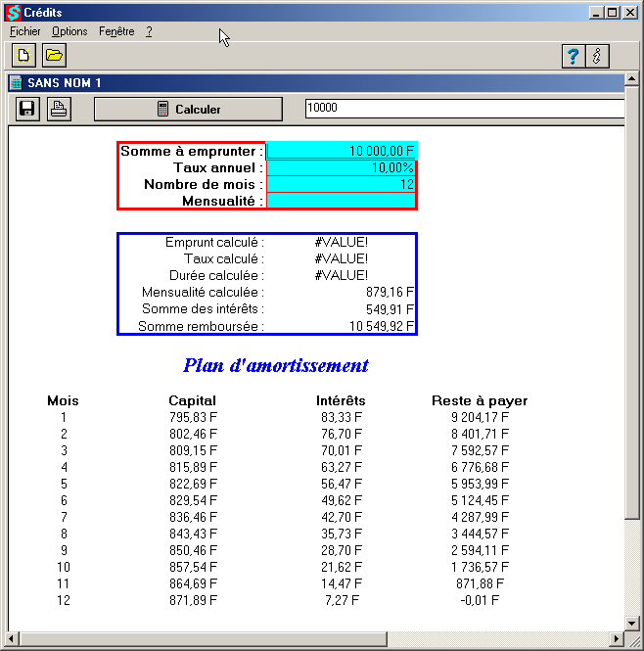Select the Nombre de mois cell 12

pos(342,184)
